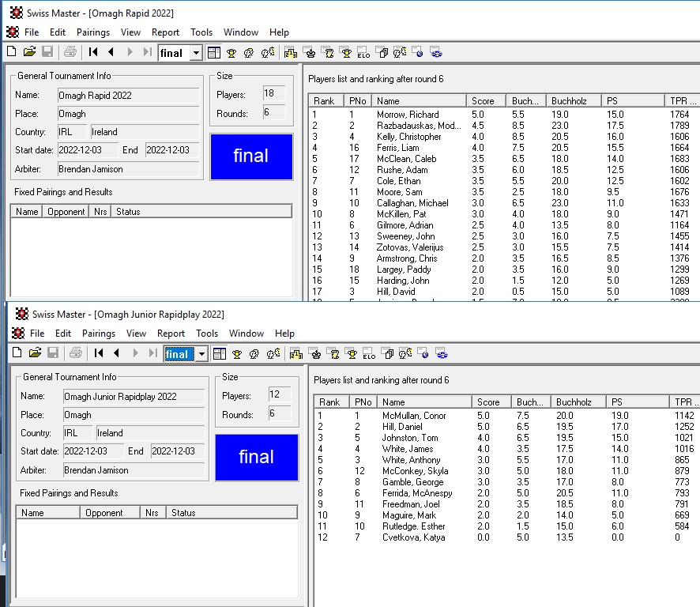The width and height of the screenshot is (700, 607).
Task: Click the Open folder icon in Junior Rapidplay toolbar
Action: (36, 353)
